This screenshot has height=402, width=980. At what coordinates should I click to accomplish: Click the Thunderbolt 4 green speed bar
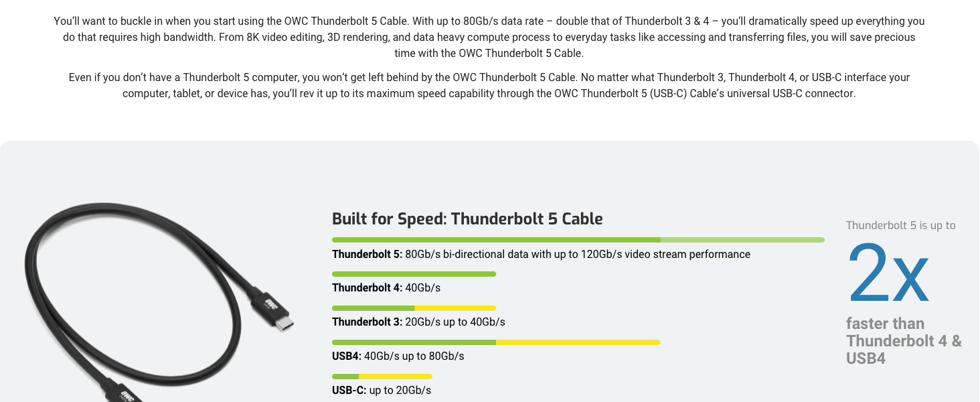414,274
